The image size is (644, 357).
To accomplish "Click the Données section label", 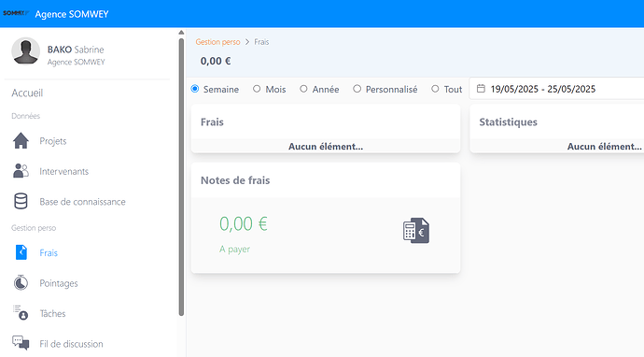I will (25, 116).
